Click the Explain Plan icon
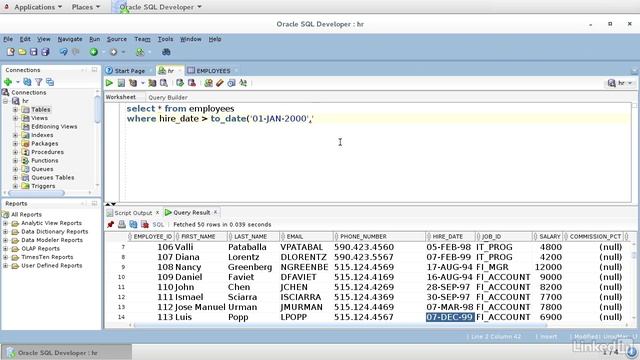 pyautogui.click(x=133, y=83)
